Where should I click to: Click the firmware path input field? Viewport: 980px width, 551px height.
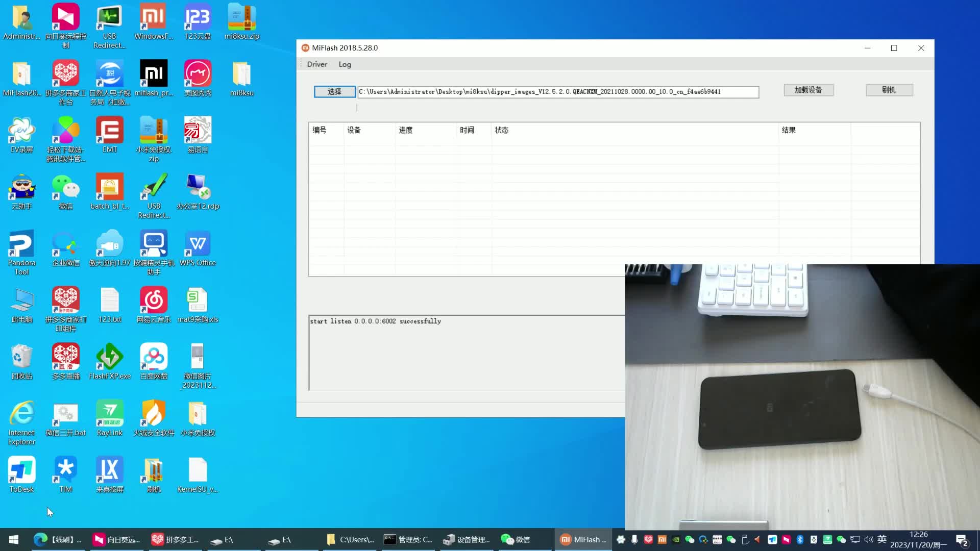[x=558, y=92]
